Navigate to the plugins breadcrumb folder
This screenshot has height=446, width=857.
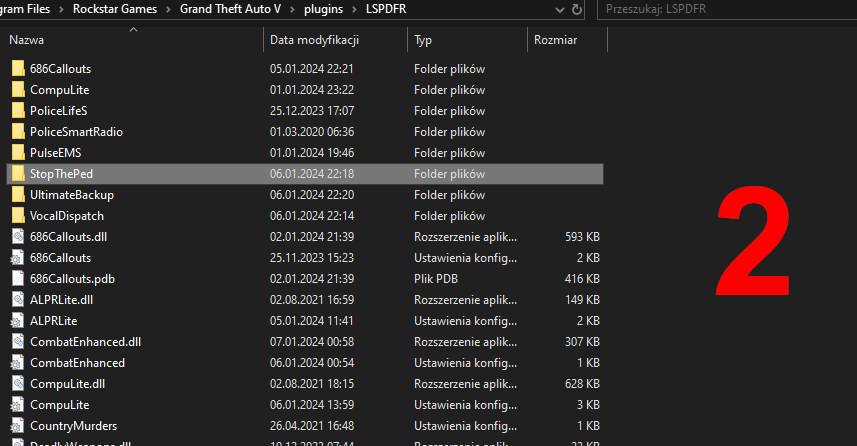click(324, 9)
